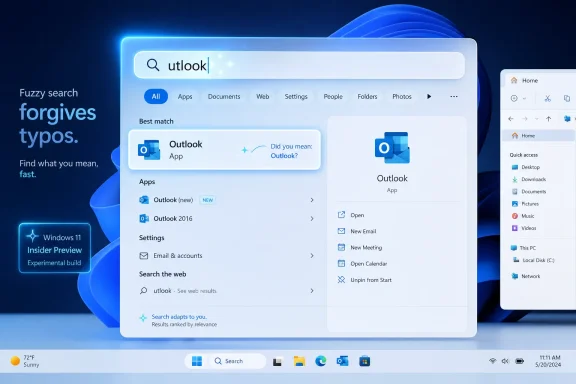
Task: Expand the Email & accounts chevron
Action: 312,256
